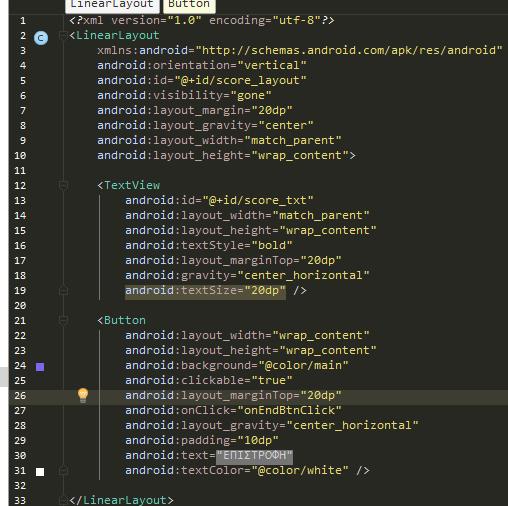Image resolution: width=508 pixels, height=506 pixels.
Task: Click the Button's layout_marginTop "20dp" value on line 26
Action: click(x=321, y=395)
